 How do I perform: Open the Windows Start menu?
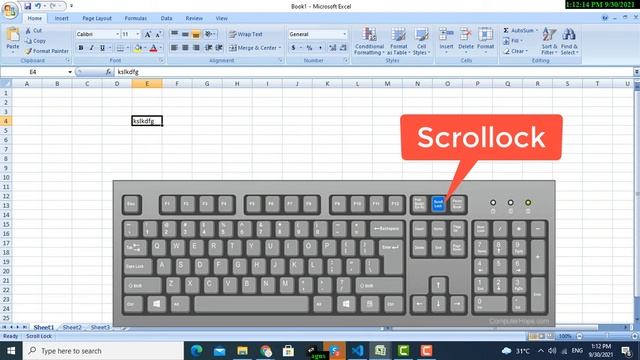[x=11, y=351]
